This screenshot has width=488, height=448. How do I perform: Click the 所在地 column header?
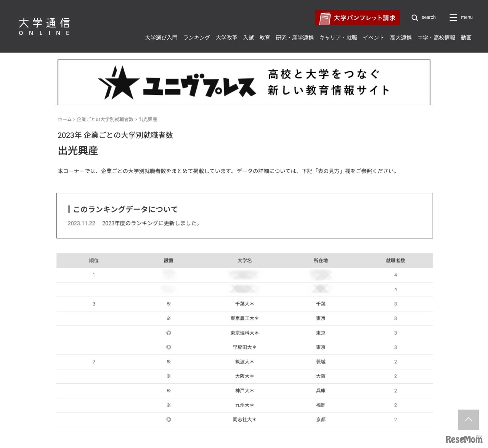pos(321,261)
